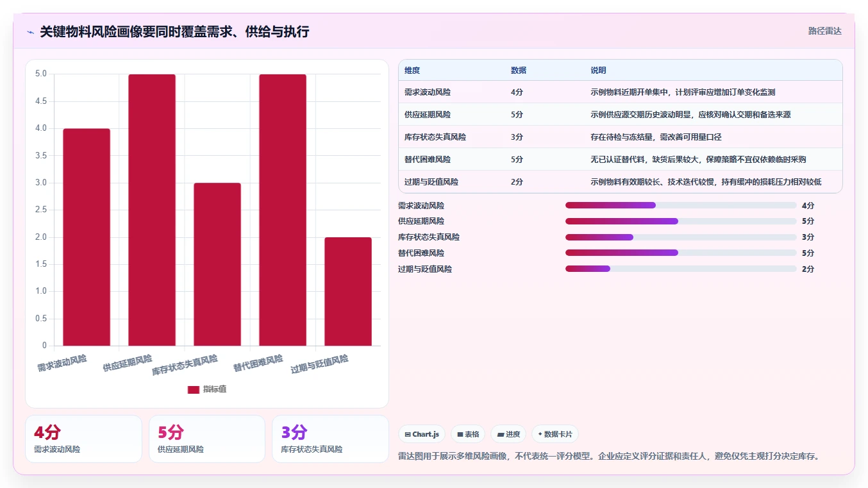868x488 pixels.
Task: Click the x-axis label 替代困难风险
Action: (x=258, y=364)
